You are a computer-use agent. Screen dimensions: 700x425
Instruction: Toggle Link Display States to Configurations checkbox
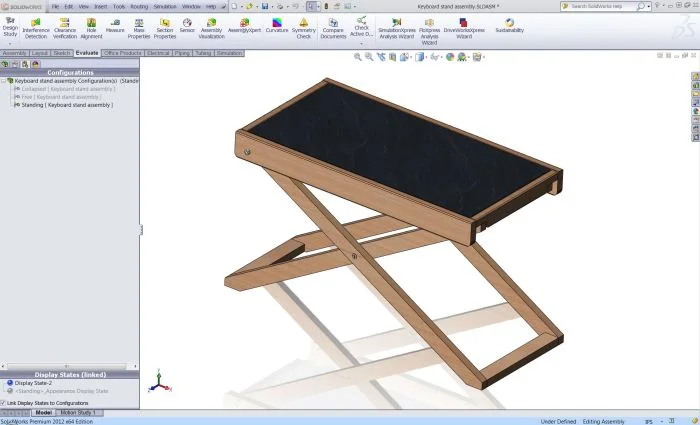point(4,403)
